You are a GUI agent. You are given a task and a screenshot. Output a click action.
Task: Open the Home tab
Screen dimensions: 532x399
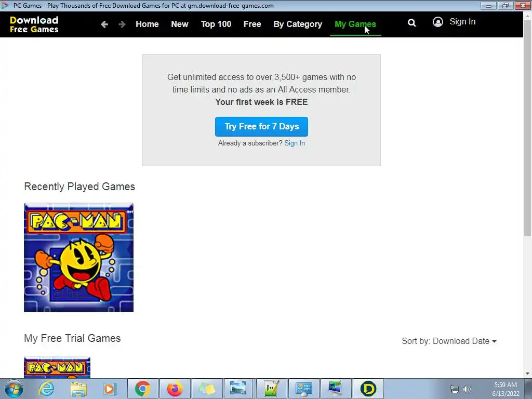(x=147, y=24)
